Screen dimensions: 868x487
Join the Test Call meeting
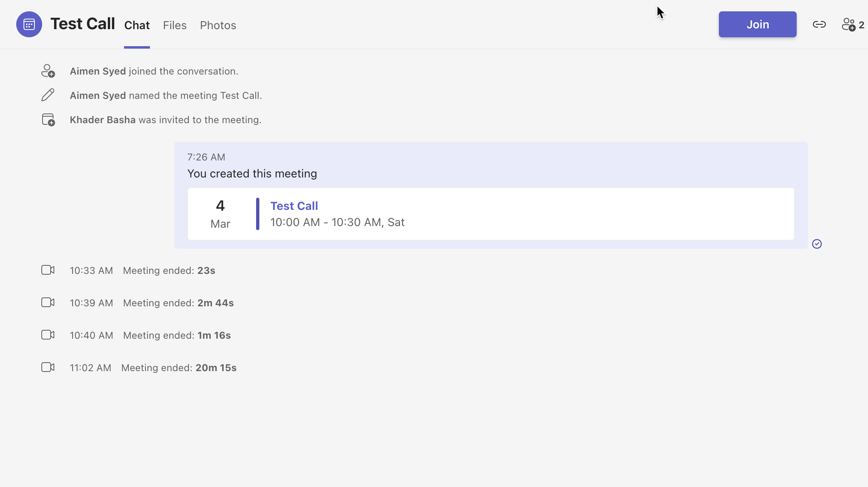[757, 24]
